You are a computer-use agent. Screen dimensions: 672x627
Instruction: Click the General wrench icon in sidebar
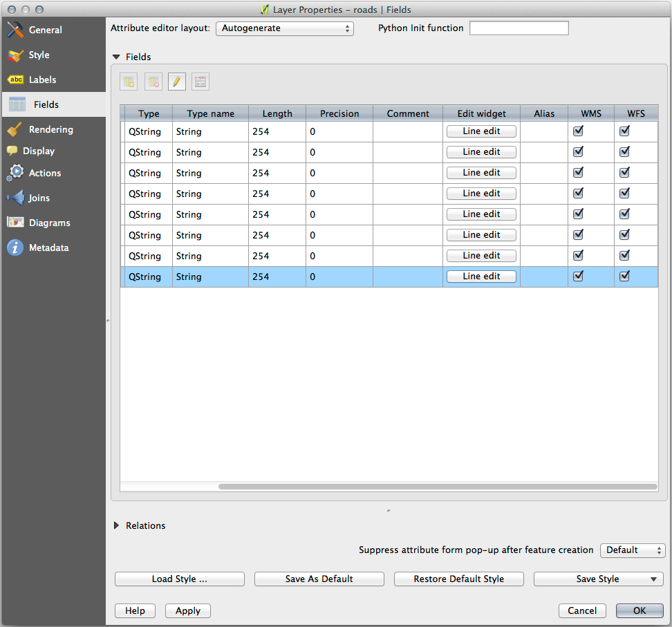coord(15,30)
